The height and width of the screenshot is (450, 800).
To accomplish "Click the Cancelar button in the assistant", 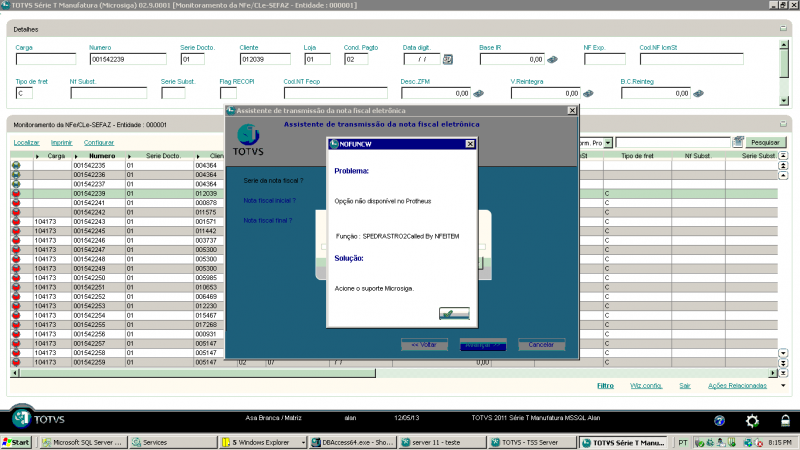I will pyautogui.click(x=541, y=345).
